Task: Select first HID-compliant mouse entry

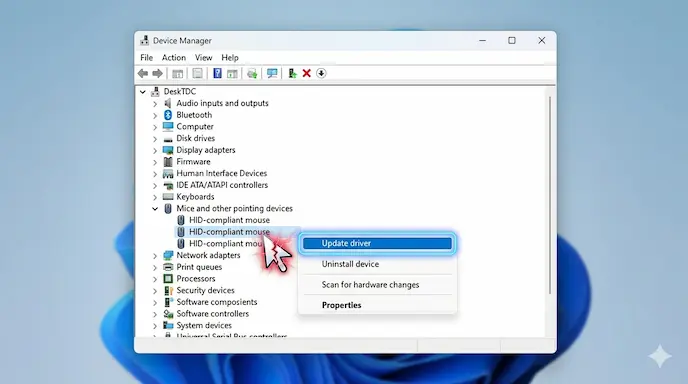Action: click(x=229, y=220)
